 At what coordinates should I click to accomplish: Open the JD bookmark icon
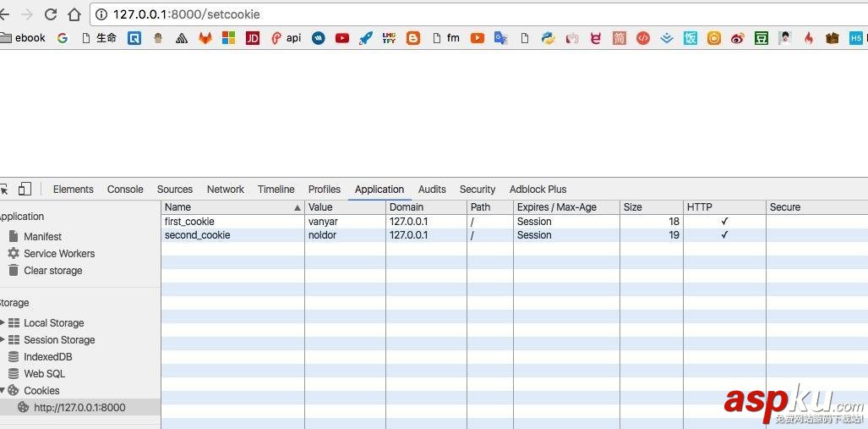(x=253, y=38)
